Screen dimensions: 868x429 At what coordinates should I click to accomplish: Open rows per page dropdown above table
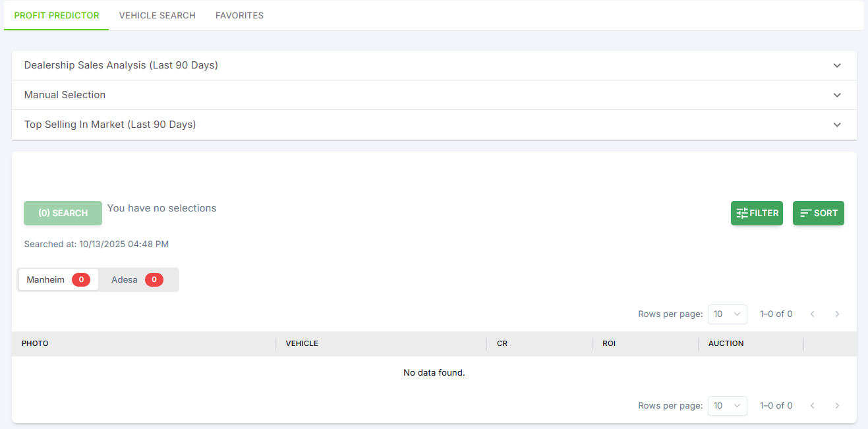727,314
